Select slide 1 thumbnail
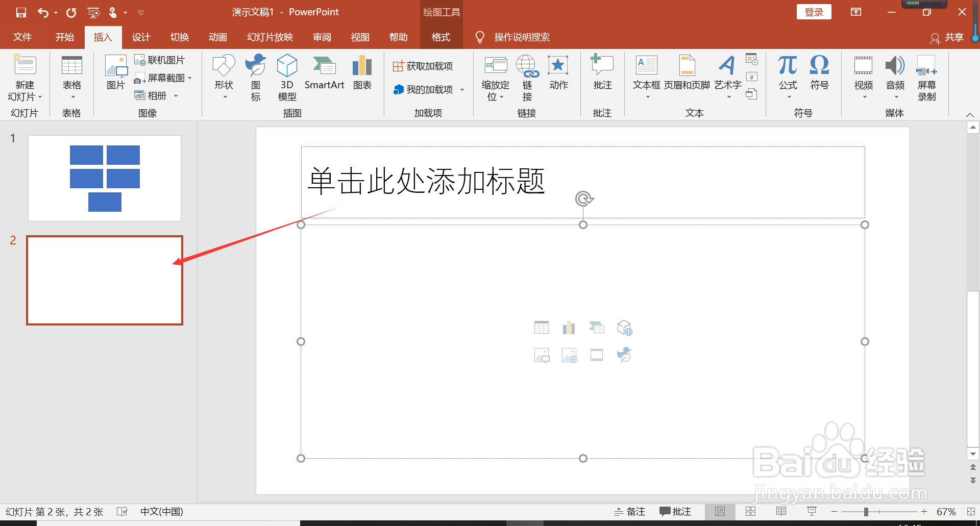Viewport: 980px width, 526px height. (x=104, y=178)
